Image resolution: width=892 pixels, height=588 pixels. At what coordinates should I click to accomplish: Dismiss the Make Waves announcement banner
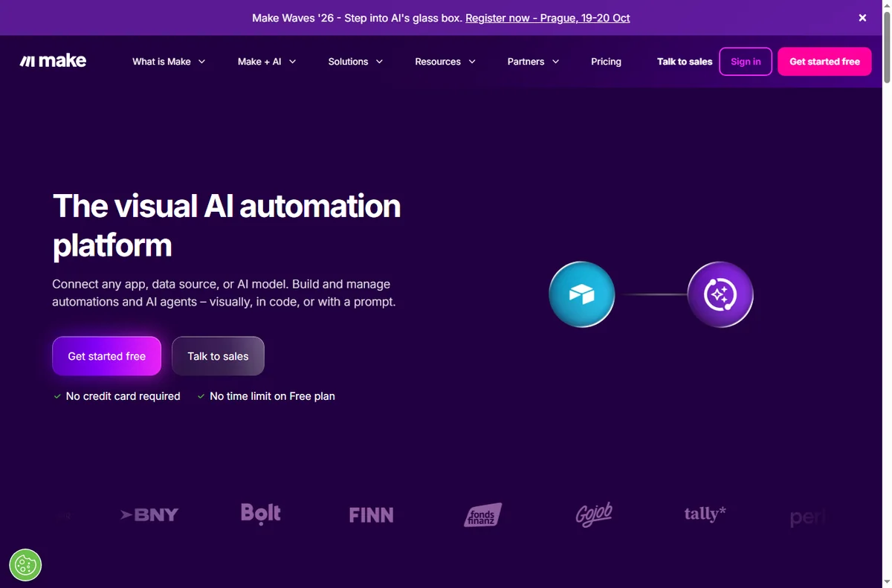(862, 18)
